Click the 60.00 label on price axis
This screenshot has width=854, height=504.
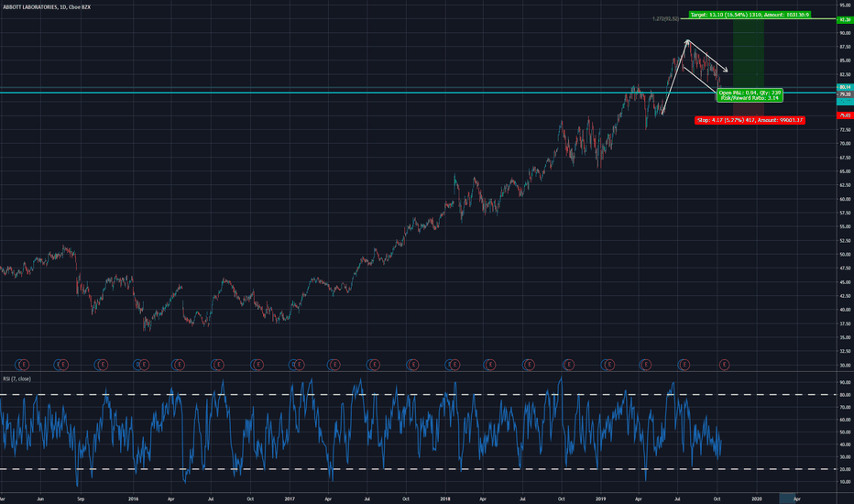click(845, 199)
